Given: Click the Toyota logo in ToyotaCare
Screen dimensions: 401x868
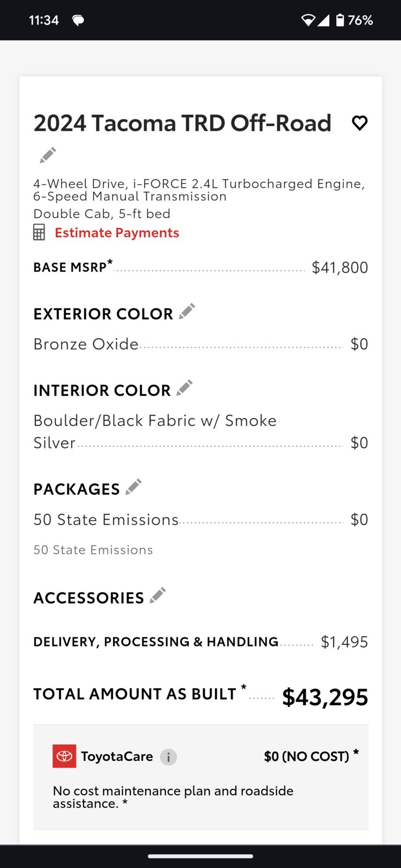Looking at the screenshot, I should tap(64, 756).
